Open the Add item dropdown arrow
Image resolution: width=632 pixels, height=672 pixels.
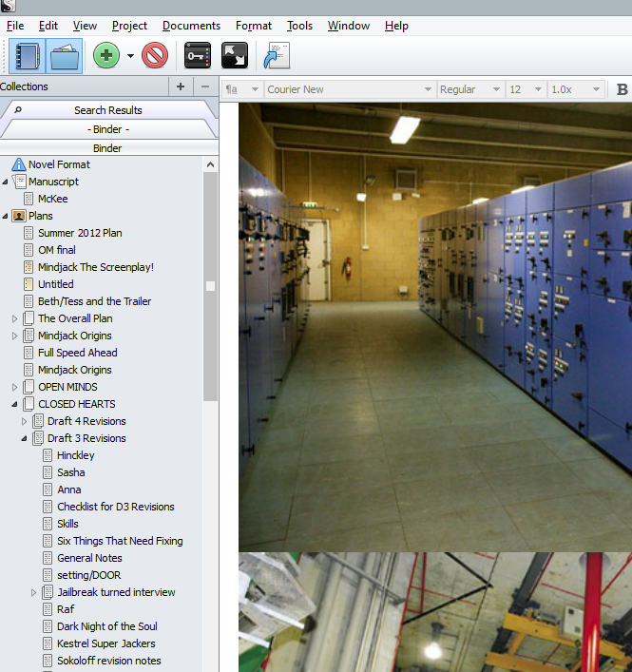130,56
